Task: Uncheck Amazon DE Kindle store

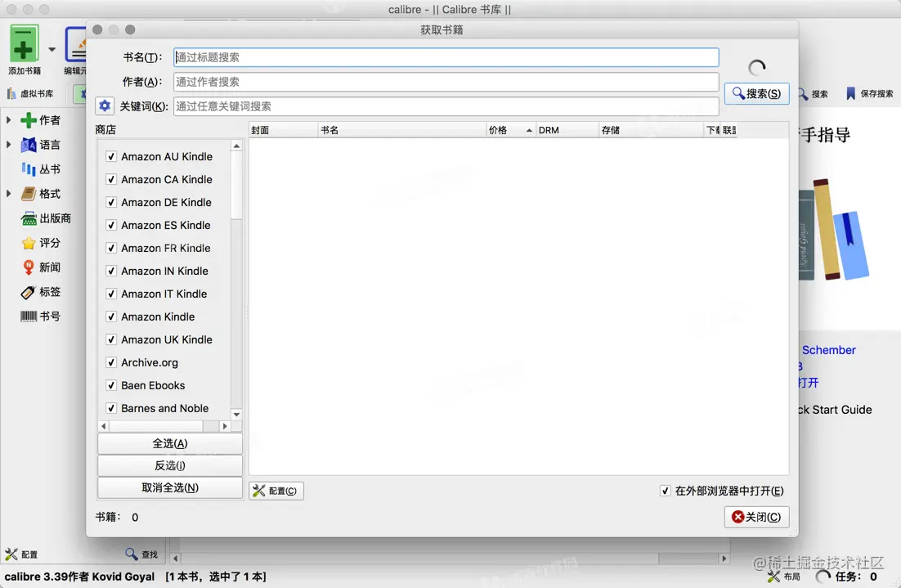Action: pyautogui.click(x=111, y=202)
